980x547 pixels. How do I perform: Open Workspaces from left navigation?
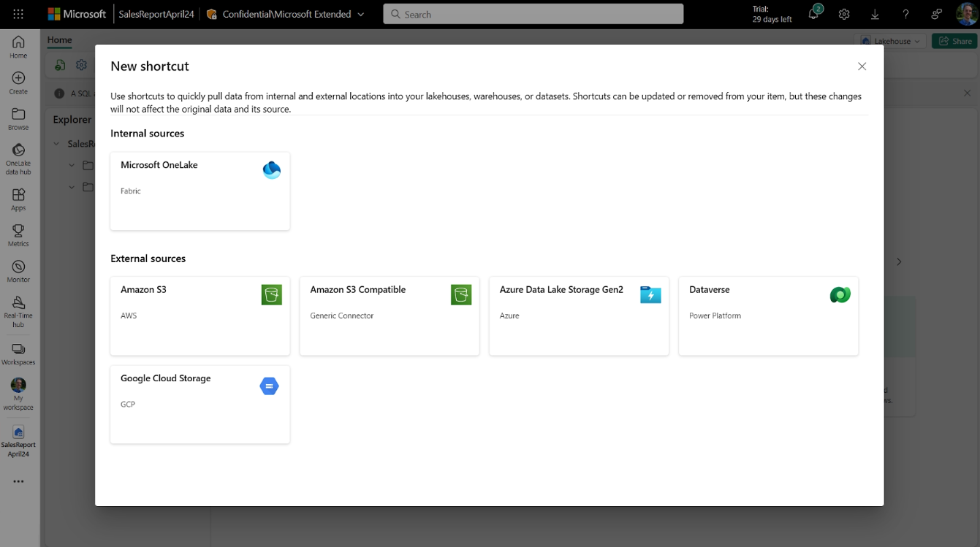click(18, 354)
